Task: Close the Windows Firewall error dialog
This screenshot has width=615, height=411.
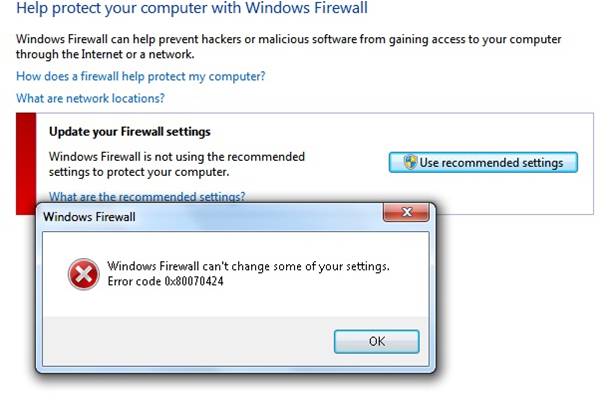Action: coord(406,213)
